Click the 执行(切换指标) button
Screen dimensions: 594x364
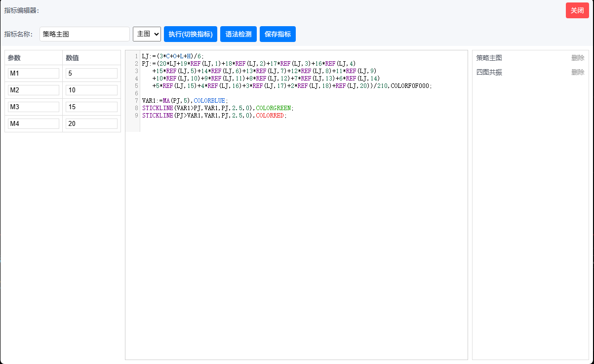(191, 34)
